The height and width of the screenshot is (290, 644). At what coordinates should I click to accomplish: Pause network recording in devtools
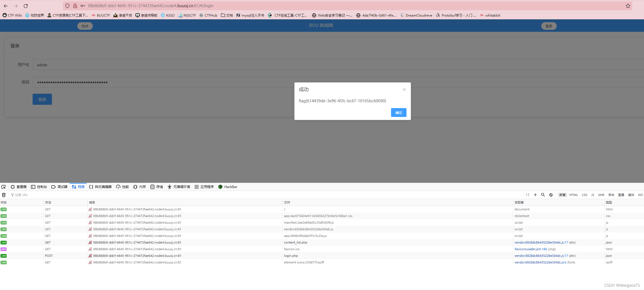tap(527, 195)
